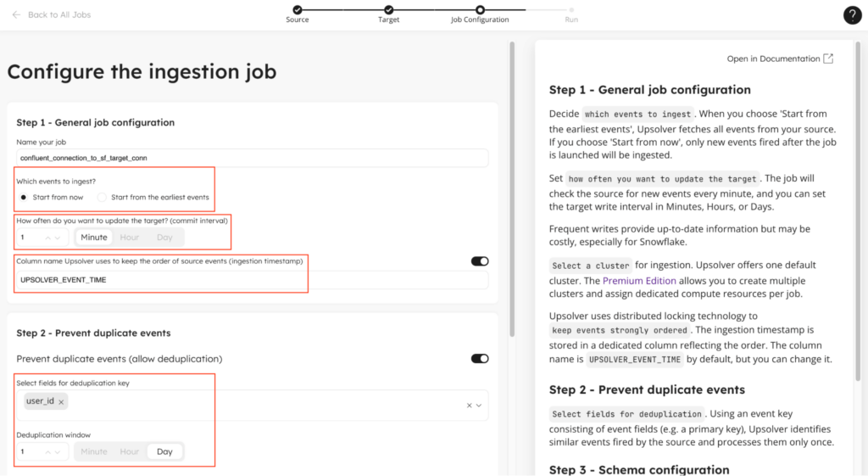868x476 pixels.
Task: Open the Premium Edition link
Action: [x=639, y=280]
